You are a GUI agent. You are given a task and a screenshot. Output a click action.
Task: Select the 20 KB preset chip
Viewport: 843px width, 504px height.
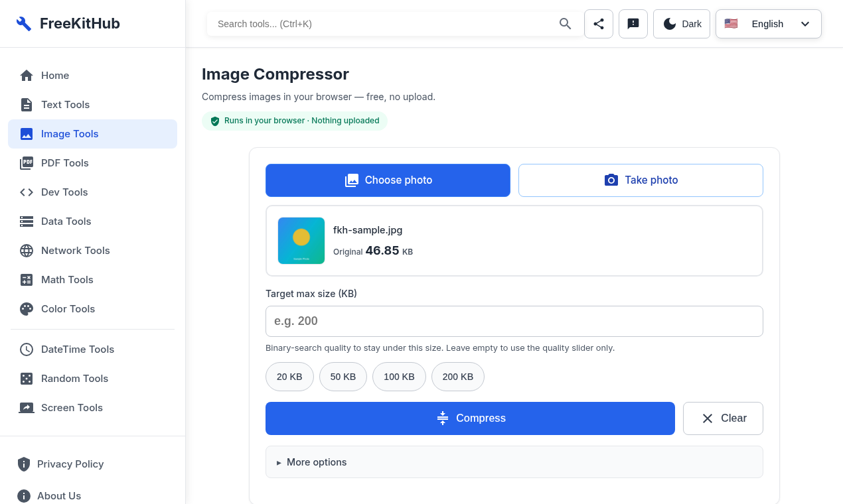[289, 377]
